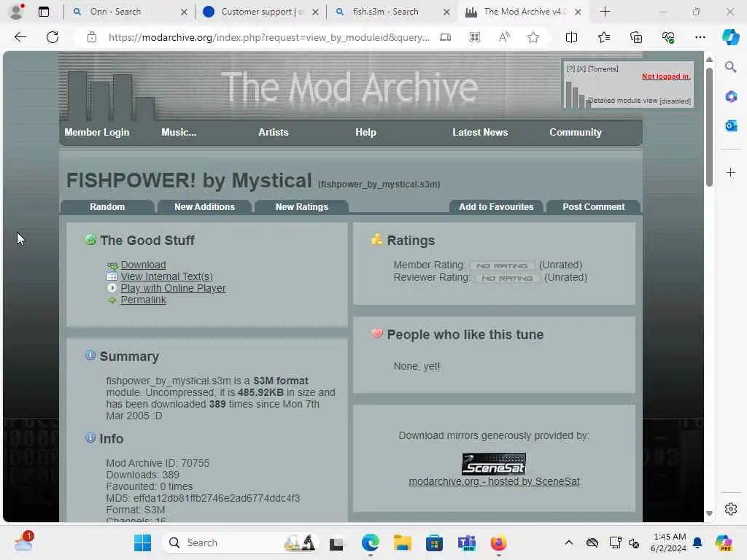
Task: Open sidebar Search icon
Action: point(730,67)
